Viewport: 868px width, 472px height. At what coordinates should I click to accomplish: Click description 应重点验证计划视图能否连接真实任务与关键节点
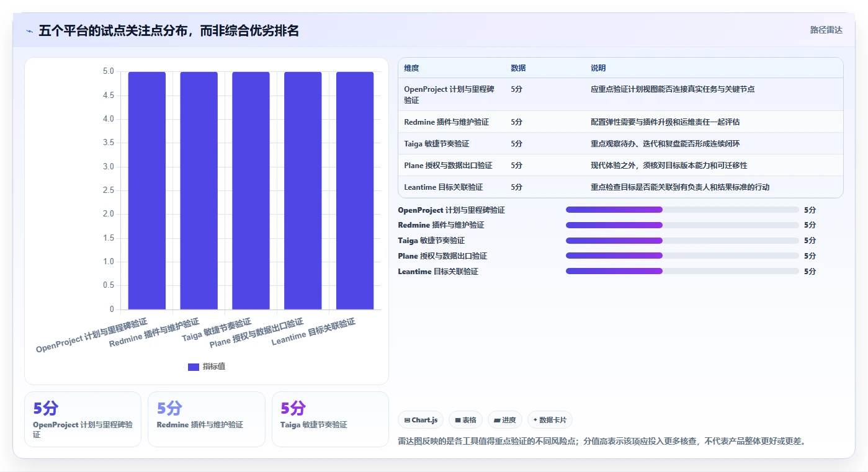coord(673,89)
